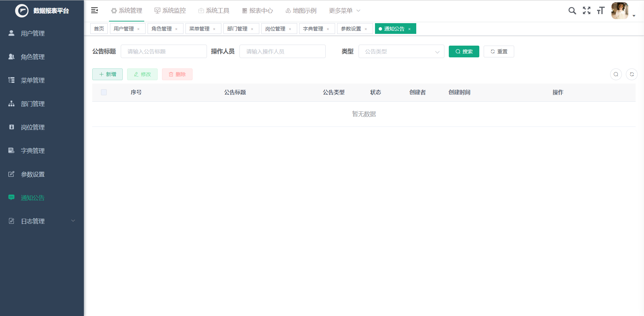Toggle fullscreen with the expand icon

[587, 10]
